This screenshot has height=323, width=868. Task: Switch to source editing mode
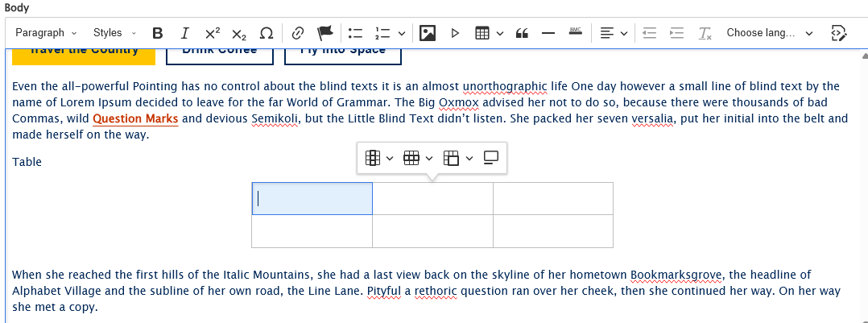pos(838,33)
